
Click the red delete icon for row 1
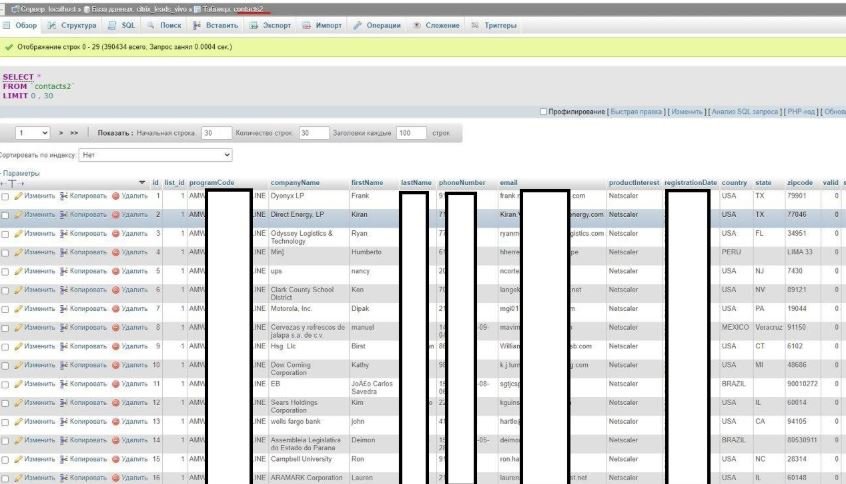point(115,196)
